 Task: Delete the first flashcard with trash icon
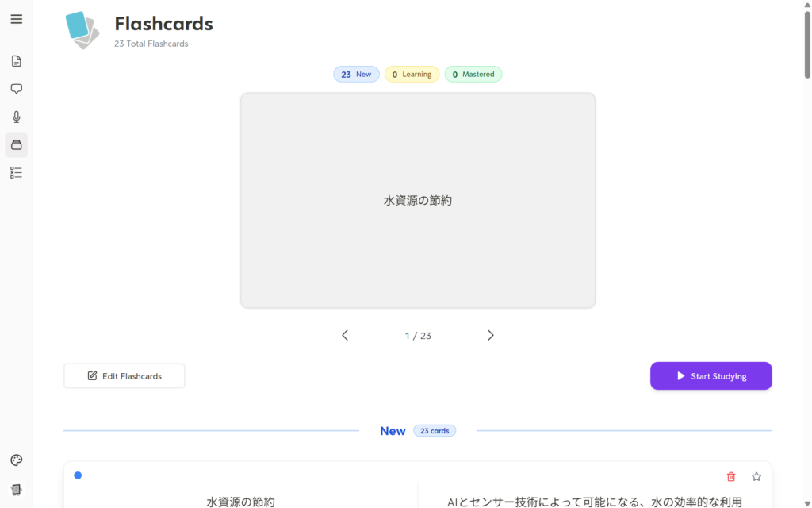731,476
